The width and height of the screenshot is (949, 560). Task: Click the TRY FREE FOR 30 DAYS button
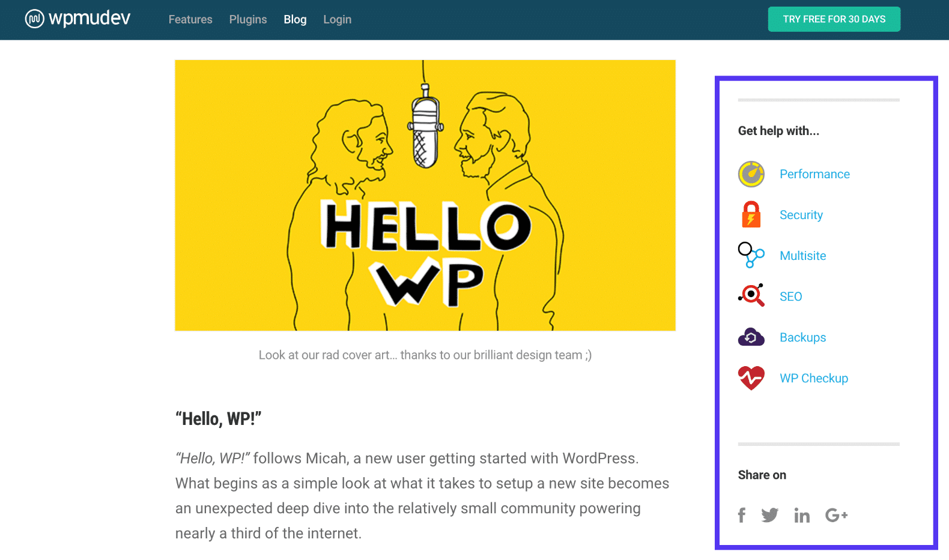834,19
